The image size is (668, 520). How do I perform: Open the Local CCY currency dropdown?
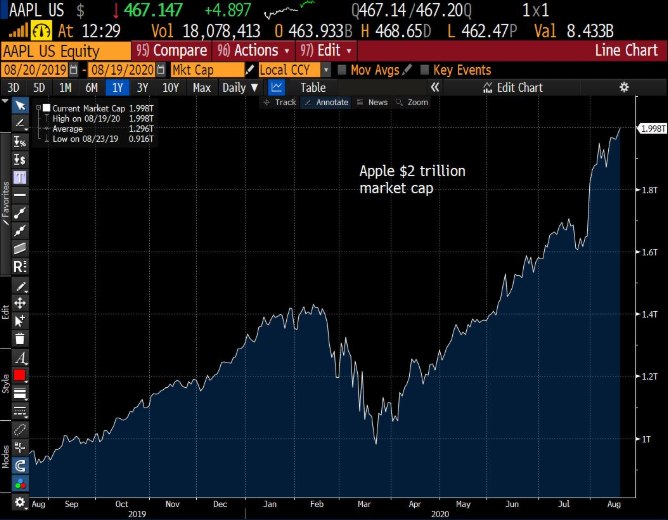point(325,69)
